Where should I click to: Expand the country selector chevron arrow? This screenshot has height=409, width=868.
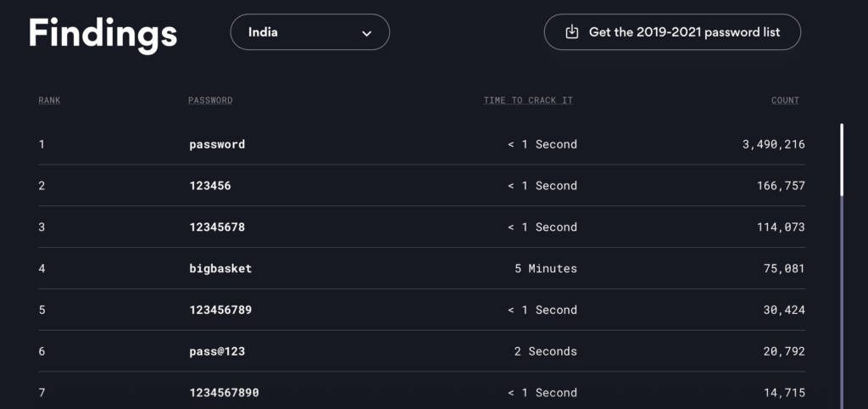point(366,33)
